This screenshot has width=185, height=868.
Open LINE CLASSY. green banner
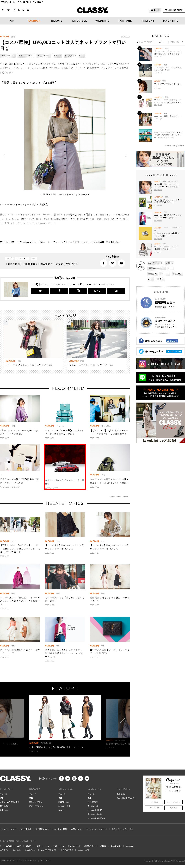(x=160, y=377)
